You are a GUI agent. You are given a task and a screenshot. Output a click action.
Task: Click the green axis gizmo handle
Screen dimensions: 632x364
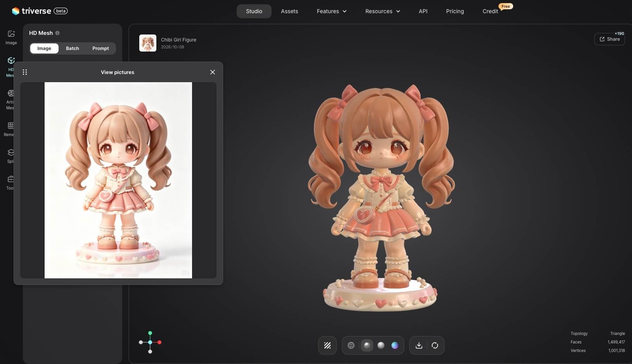[x=150, y=333]
